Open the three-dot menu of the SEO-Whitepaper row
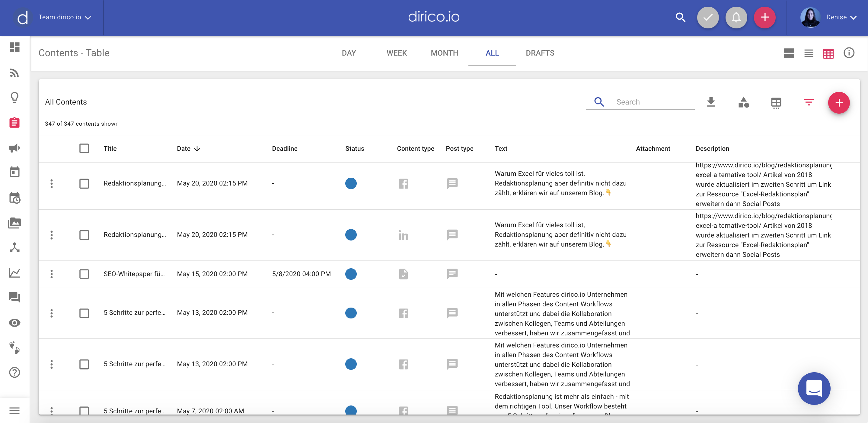Image resolution: width=868 pixels, height=423 pixels. 52,274
